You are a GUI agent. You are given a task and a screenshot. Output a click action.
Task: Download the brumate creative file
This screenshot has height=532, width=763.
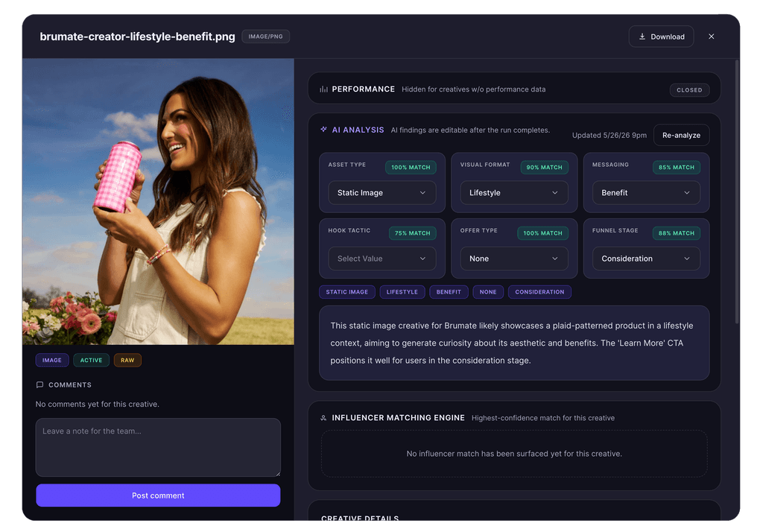(661, 37)
